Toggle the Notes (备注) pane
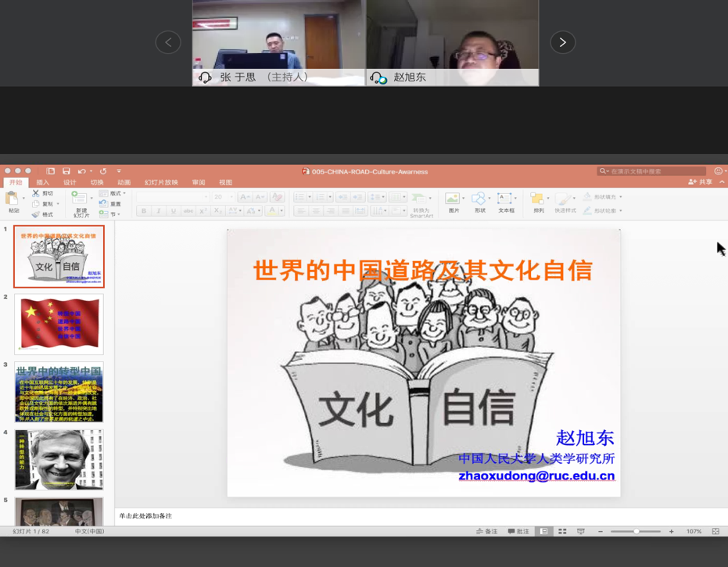The width and height of the screenshot is (728, 567). (487, 532)
